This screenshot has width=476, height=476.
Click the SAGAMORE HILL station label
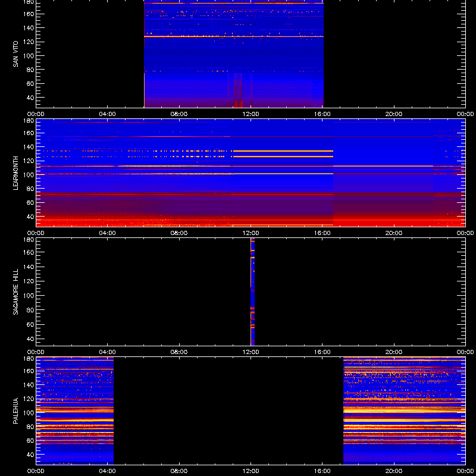point(15,292)
